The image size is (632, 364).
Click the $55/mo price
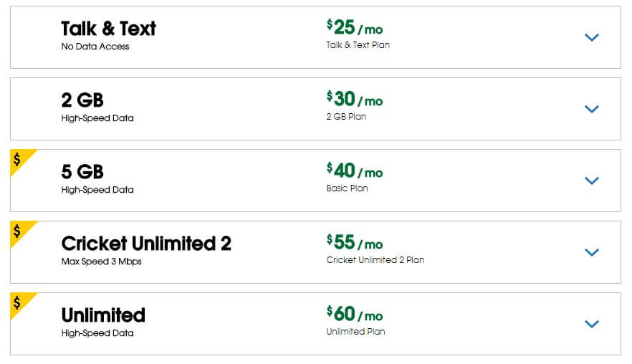tap(354, 242)
